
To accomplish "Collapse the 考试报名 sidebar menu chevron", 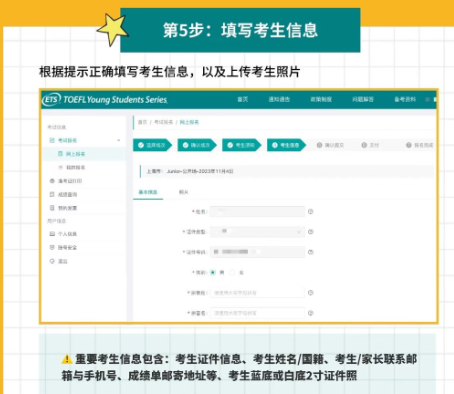I will pyautogui.click(x=119, y=140).
